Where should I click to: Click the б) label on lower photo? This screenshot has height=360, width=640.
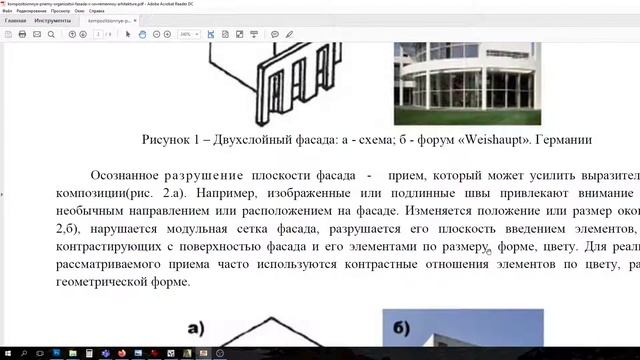pyautogui.click(x=402, y=328)
